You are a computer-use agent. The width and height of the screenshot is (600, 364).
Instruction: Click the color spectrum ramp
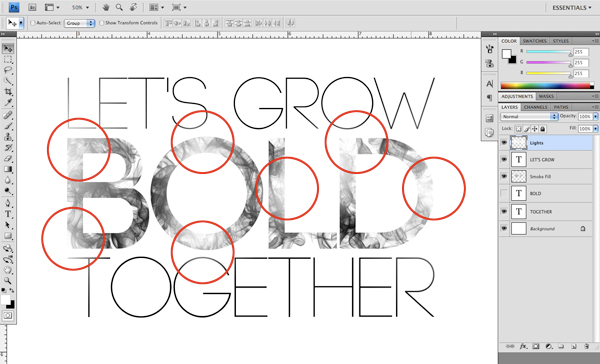pos(547,86)
